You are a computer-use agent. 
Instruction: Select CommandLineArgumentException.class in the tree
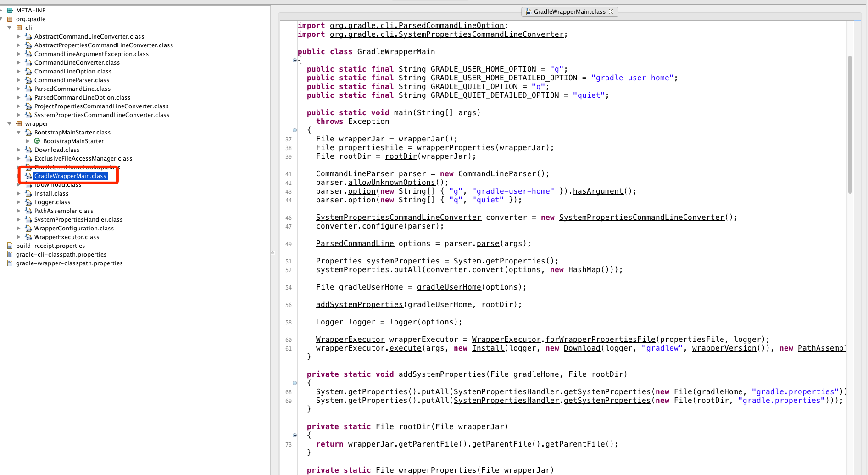[91, 54]
